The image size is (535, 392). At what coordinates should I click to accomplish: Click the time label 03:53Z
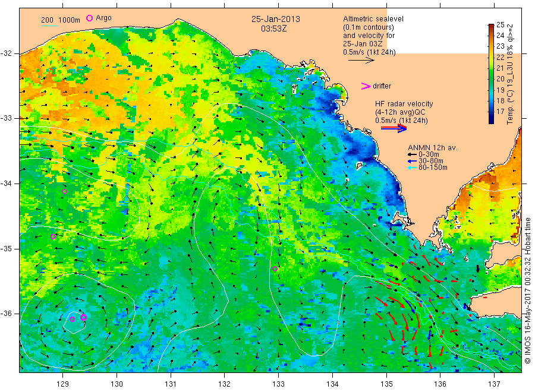[x=273, y=29]
